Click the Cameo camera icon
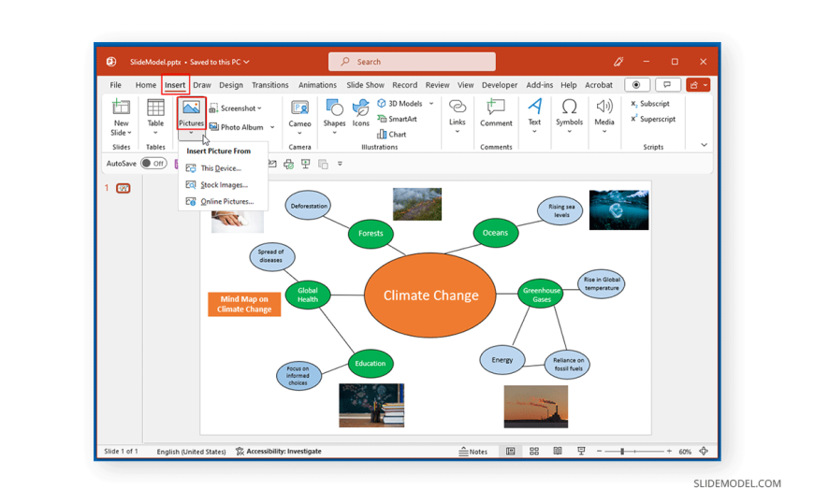The width and height of the screenshot is (814, 504). (299, 108)
